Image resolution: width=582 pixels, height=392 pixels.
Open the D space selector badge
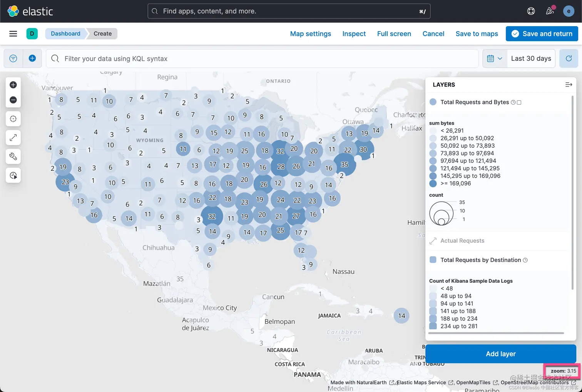[32, 33]
